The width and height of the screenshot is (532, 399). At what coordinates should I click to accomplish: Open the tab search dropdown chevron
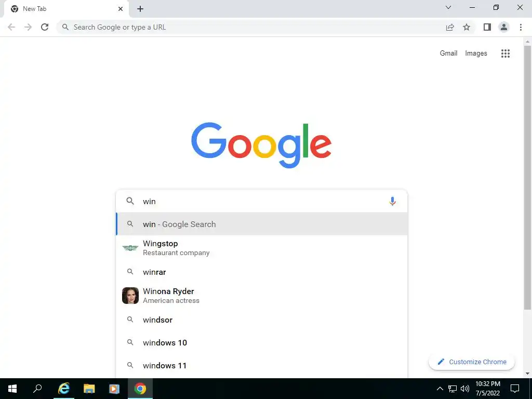point(448,7)
